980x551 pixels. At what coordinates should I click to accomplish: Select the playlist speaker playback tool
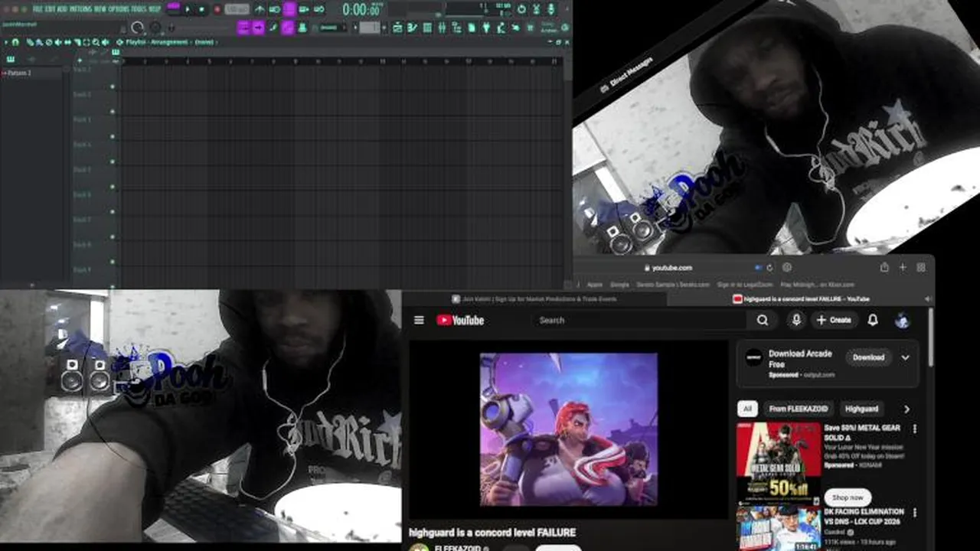[x=105, y=42]
